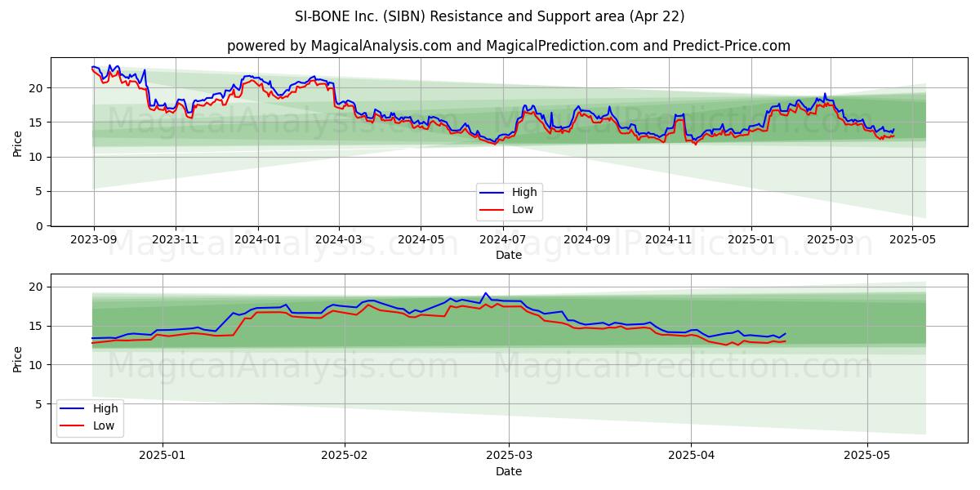The width and height of the screenshot is (980, 490).
Task: Click the '2024-07' tick label on the top x-axis
Action: point(503,239)
